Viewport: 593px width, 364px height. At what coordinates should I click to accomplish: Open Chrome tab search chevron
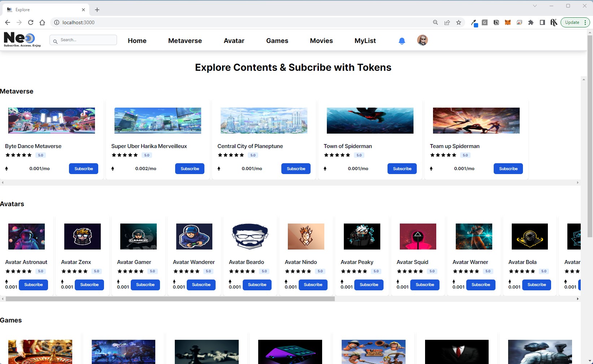click(535, 6)
